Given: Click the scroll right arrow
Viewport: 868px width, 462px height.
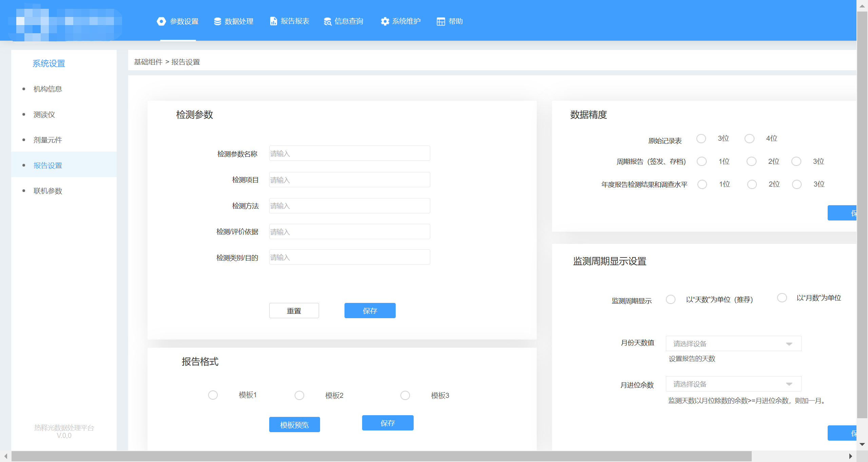Looking at the screenshot, I should tap(850, 456).
